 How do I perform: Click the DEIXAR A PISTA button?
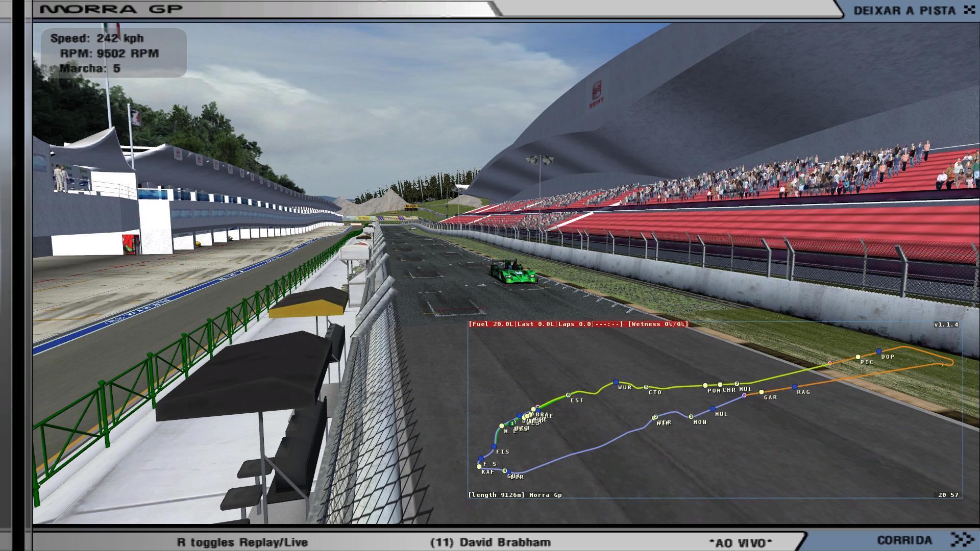click(904, 10)
